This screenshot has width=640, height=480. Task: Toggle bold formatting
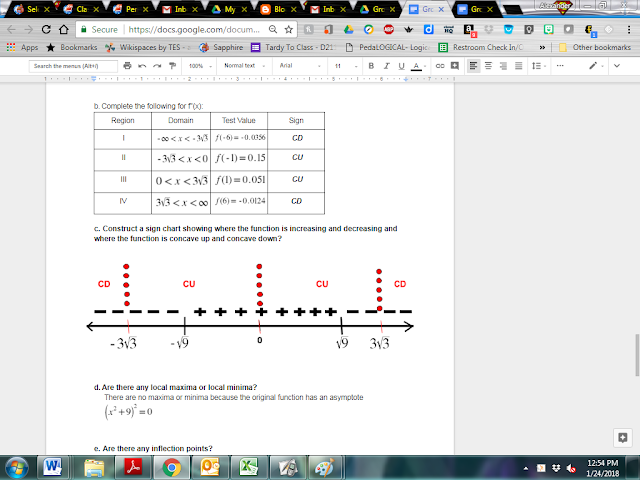click(x=371, y=66)
